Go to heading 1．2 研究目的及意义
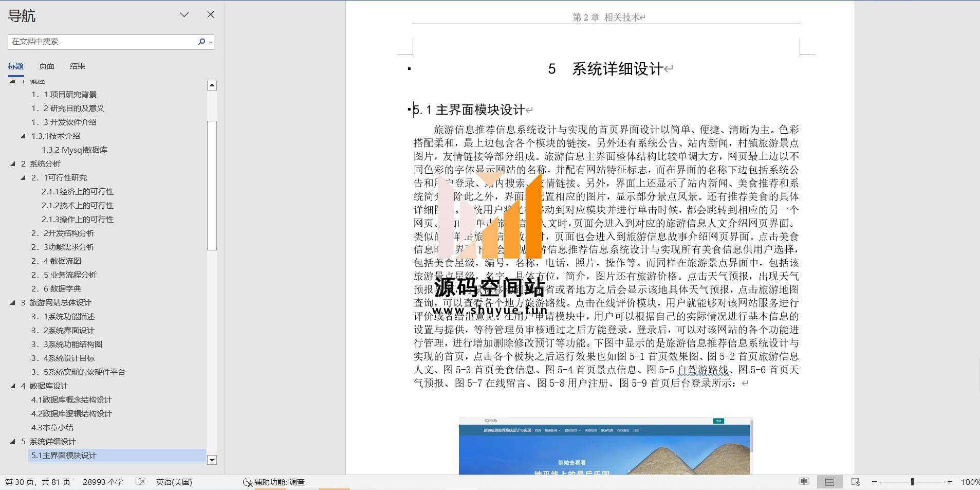980x490 pixels. 68,108
